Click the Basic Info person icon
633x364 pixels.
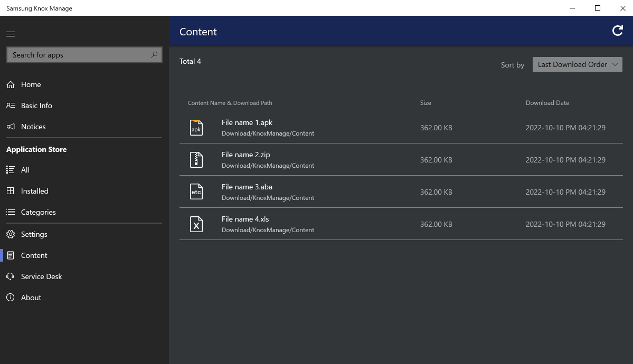pyautogui.click(x=11, y=106)
